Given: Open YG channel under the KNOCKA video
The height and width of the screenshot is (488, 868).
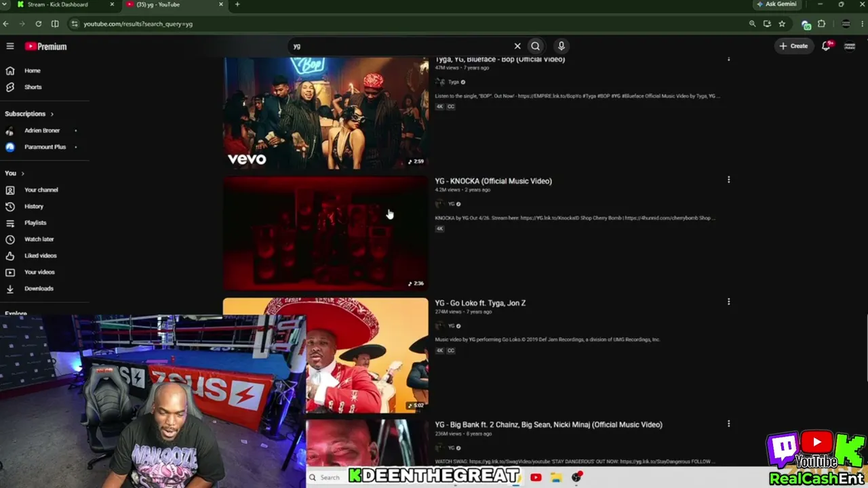Looking at the screenshot, I should [x=450, y=204].
